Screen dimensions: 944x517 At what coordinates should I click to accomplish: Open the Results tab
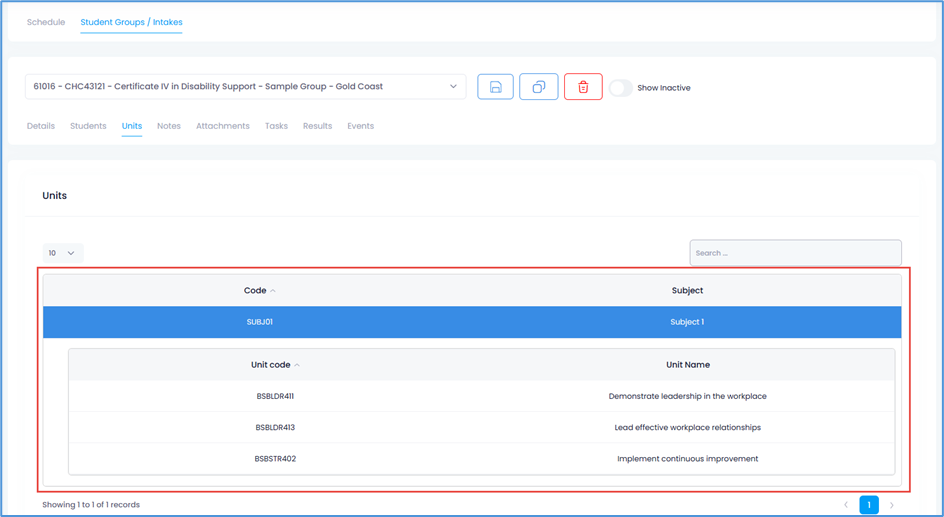coord(317,126)
